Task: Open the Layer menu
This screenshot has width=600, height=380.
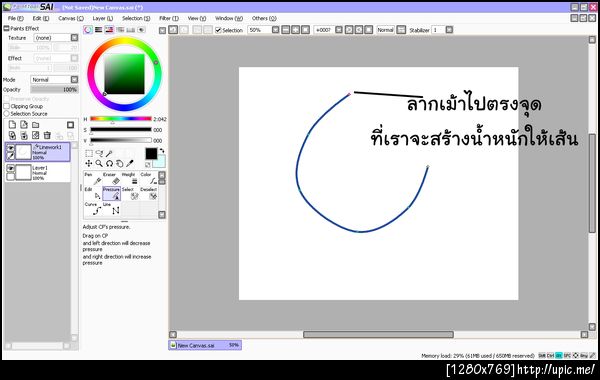Action: click(103, 18)
